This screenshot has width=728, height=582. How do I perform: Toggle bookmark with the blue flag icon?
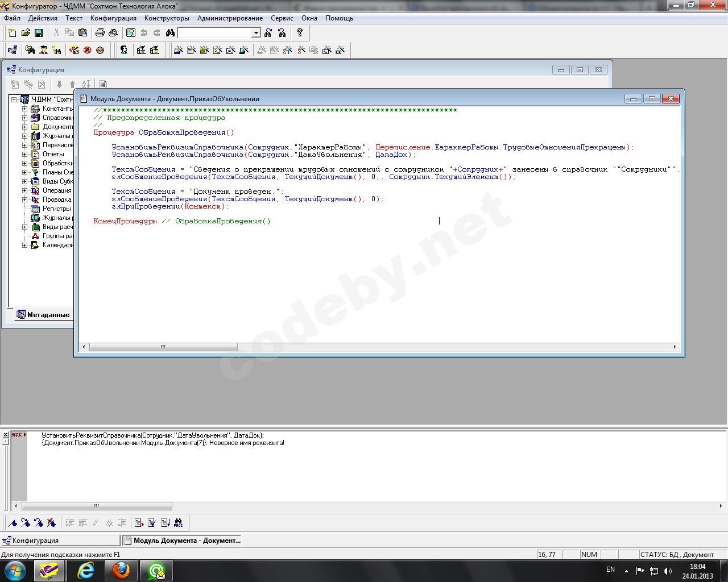coord(13,523)
